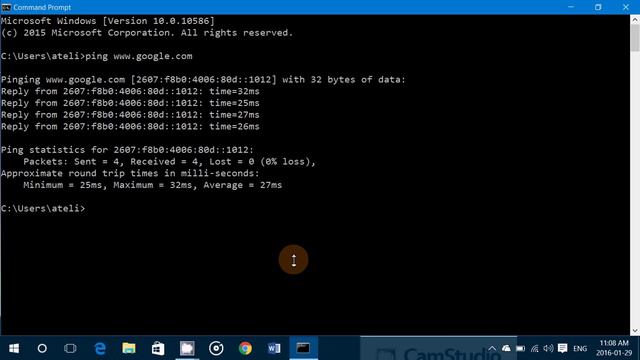Select the Command Prompt taskbar button

[x=303, y=348]
